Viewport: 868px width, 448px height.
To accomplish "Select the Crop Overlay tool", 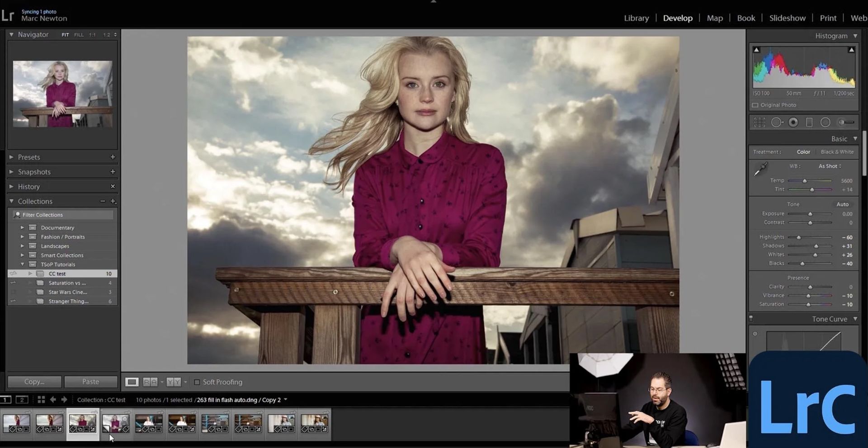I will pyautogui.click(x=759, y=122).
